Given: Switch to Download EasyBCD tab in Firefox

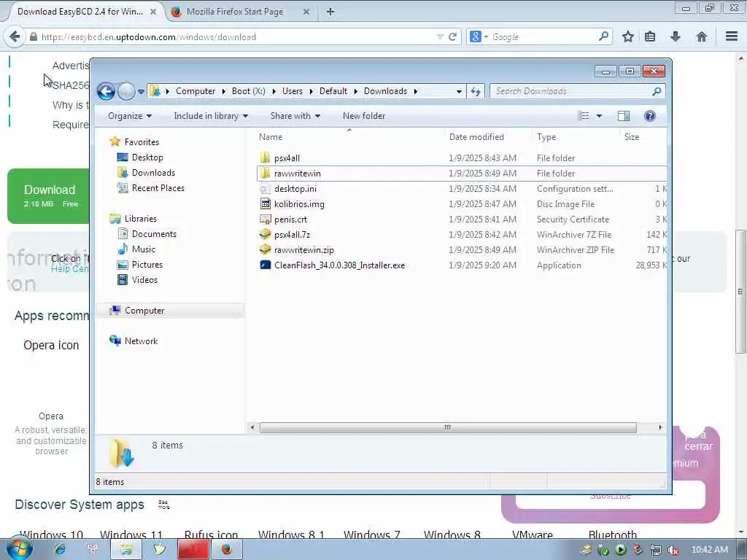Looking at the screenshot, I should tap(80, 12).
